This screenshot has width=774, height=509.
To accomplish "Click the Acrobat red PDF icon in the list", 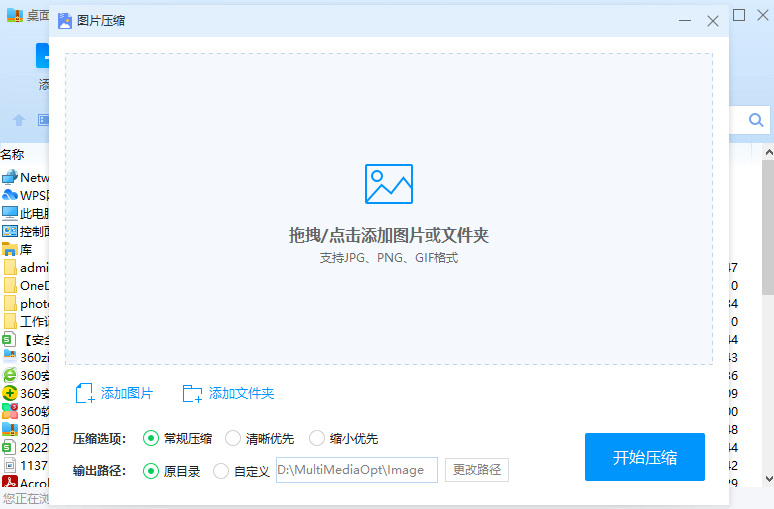I will coord(10,482).
